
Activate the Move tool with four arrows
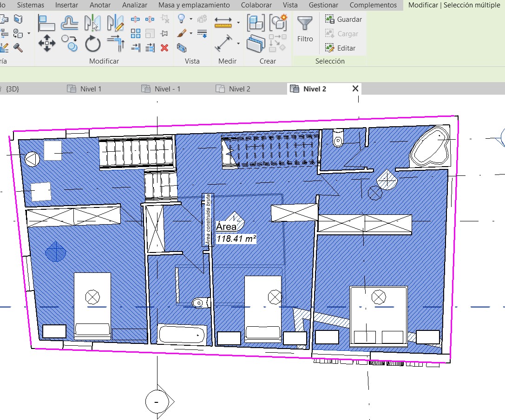pyautogui.click(x=46, y=45)
